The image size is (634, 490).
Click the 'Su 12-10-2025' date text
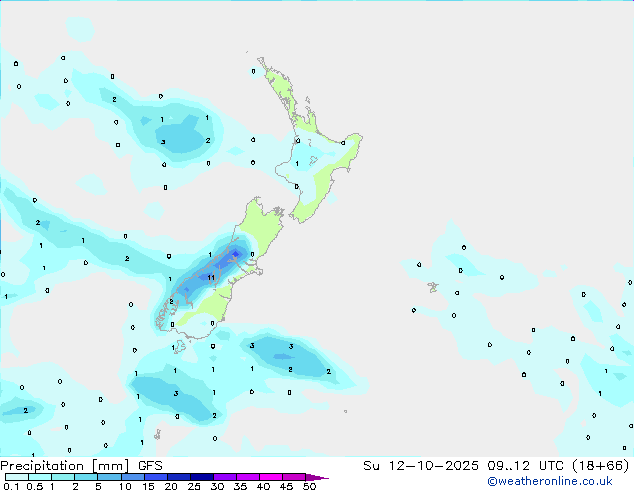click(421, 466)
